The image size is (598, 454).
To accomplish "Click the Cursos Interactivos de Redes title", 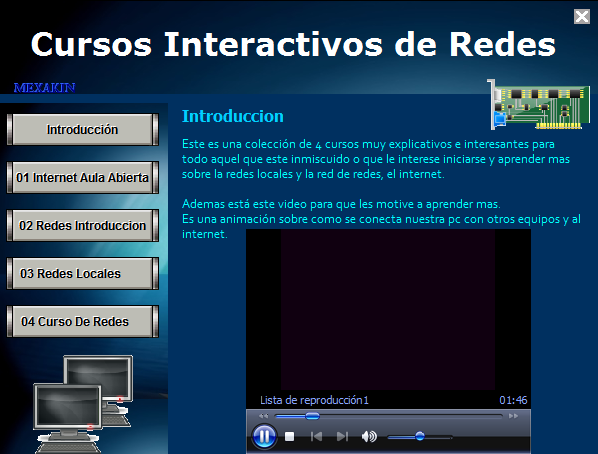I will [x=293, y=45].
